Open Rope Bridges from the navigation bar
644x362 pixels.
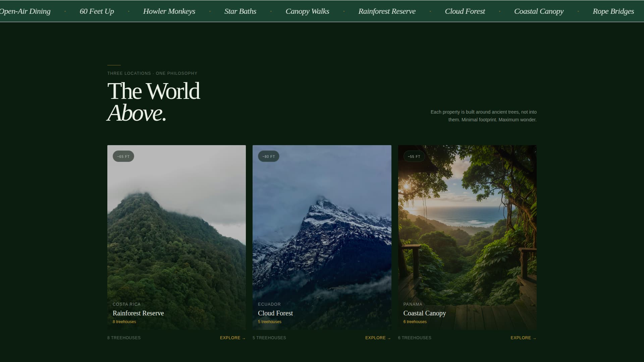tap(613, 11)
